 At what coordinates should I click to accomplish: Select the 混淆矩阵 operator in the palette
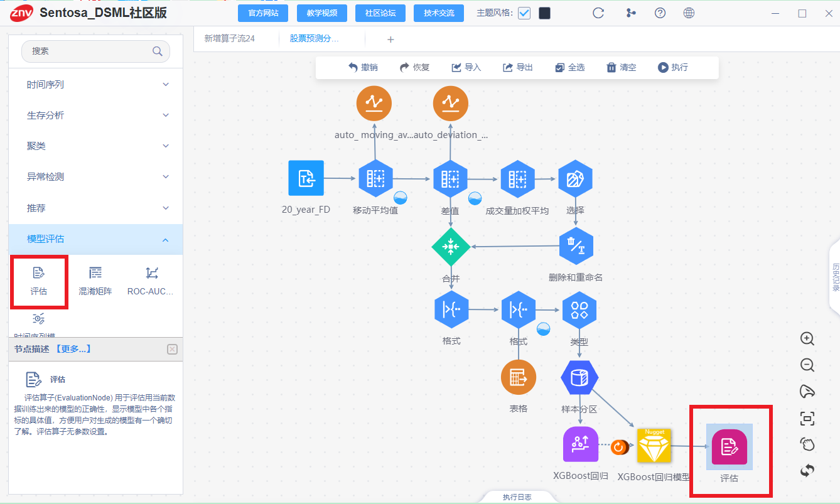click(x=95, y=281)
